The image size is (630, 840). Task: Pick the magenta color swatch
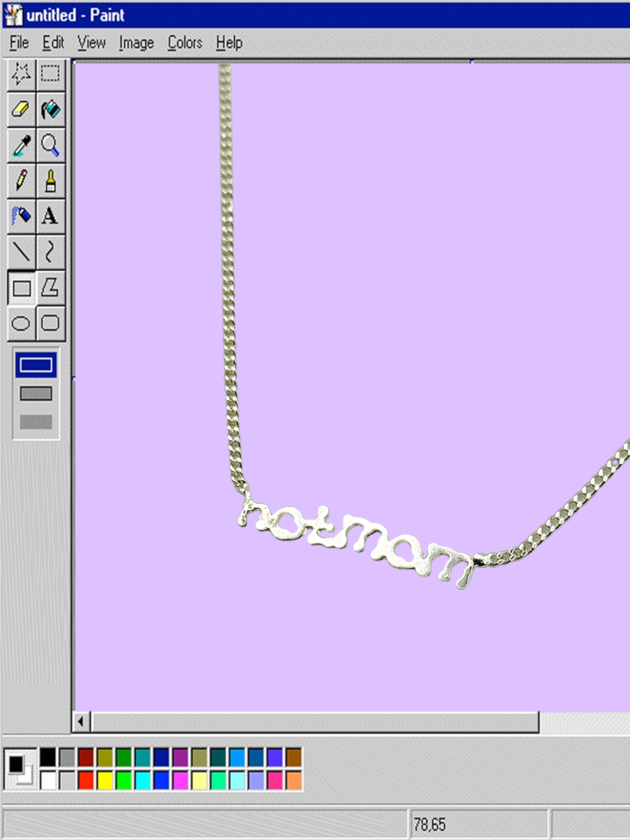pos(180,781)
